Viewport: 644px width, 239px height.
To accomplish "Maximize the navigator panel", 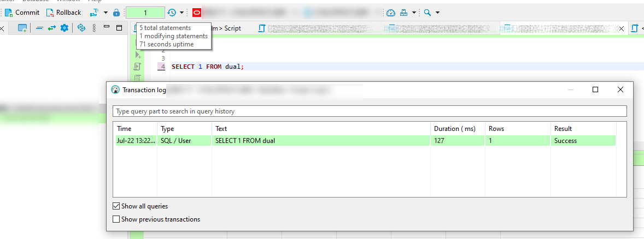I will [119, 28].
